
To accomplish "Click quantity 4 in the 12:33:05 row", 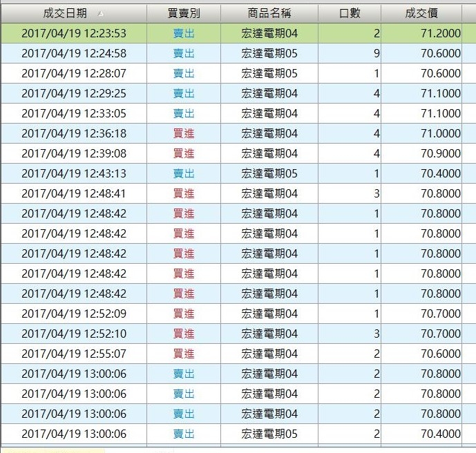I will [377, 113].
